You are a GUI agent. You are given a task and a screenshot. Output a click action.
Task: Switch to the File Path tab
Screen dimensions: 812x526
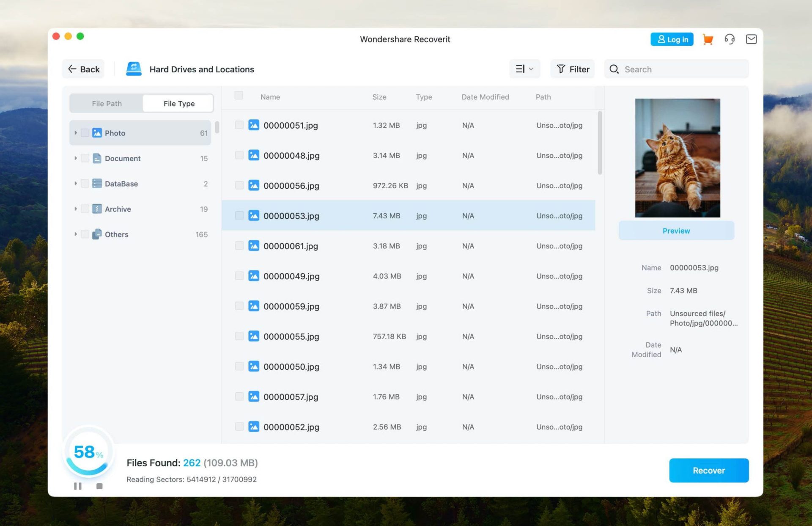(x=107, y=103)
